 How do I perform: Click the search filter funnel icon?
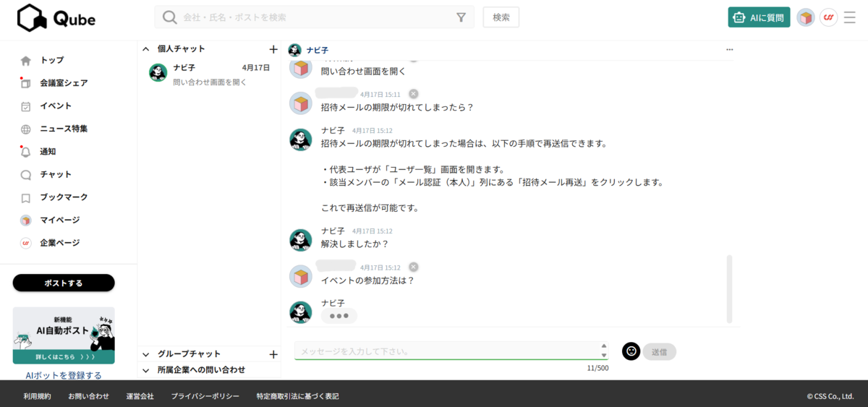pyautogui.click(x=461, y=17)
